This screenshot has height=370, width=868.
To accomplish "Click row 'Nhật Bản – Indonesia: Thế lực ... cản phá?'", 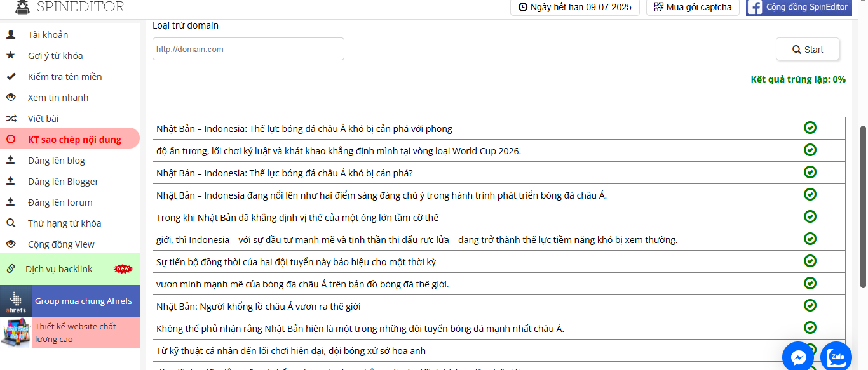I will [285, 173].
